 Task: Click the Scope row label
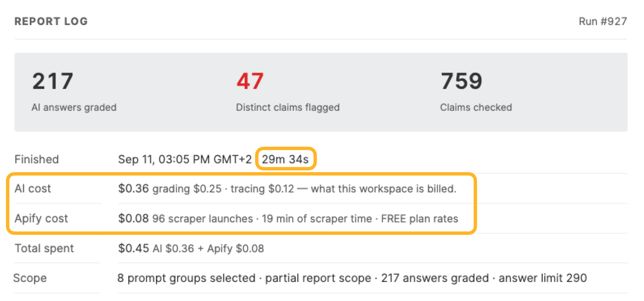point(30,278)
